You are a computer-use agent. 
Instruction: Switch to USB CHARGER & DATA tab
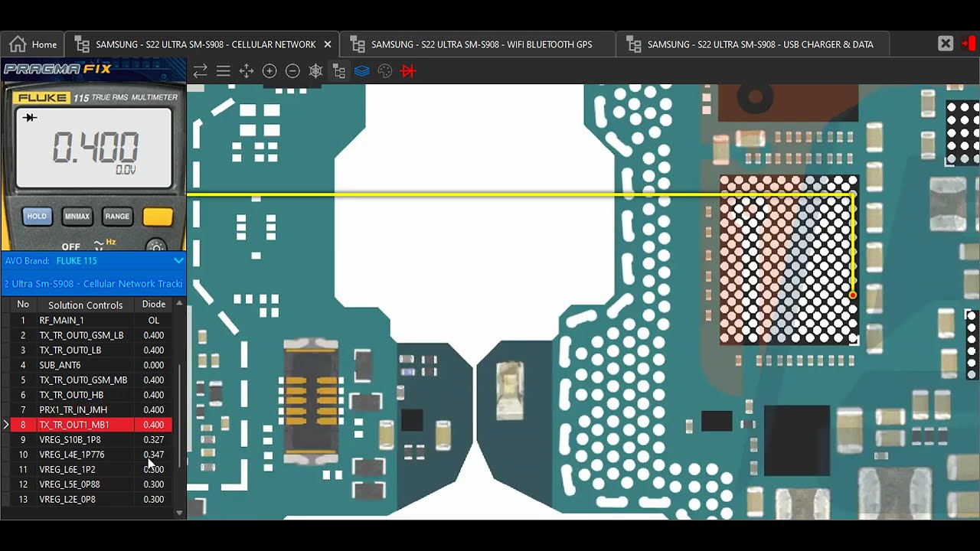tap(759, 44)
